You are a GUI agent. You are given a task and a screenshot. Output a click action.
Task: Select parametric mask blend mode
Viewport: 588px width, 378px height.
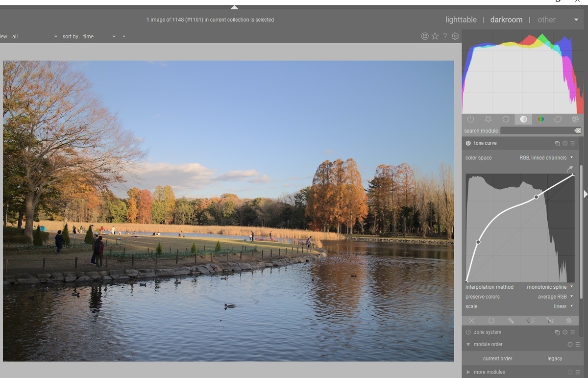(531, 321)
